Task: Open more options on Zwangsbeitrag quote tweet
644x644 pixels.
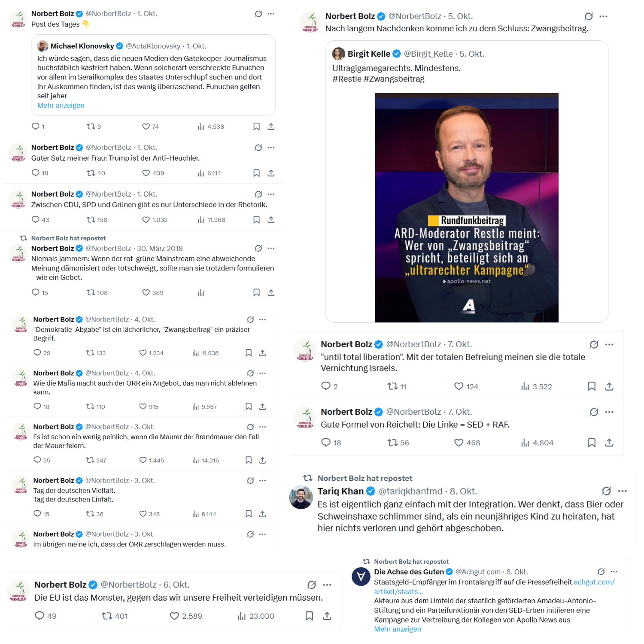Action: click(x=603, y=16)
